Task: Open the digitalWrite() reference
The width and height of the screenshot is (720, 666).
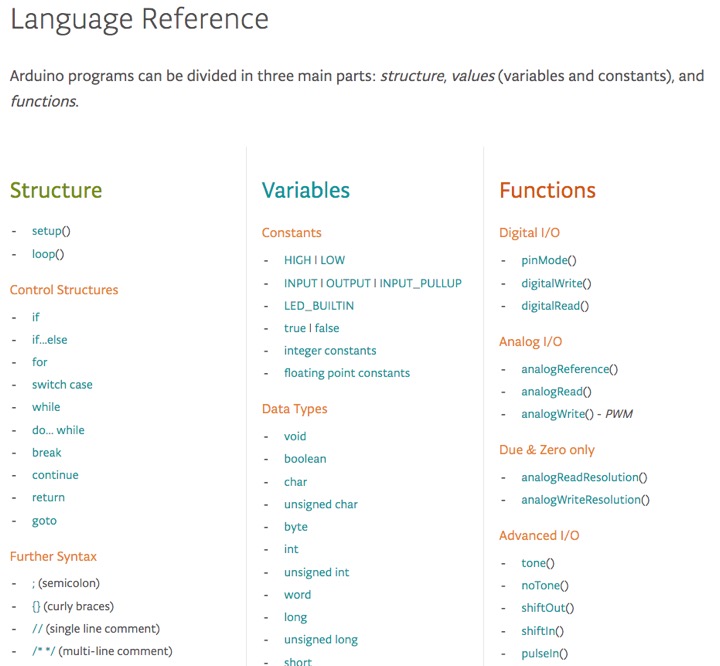Action: pyautogui.click(x=556, y=283)
